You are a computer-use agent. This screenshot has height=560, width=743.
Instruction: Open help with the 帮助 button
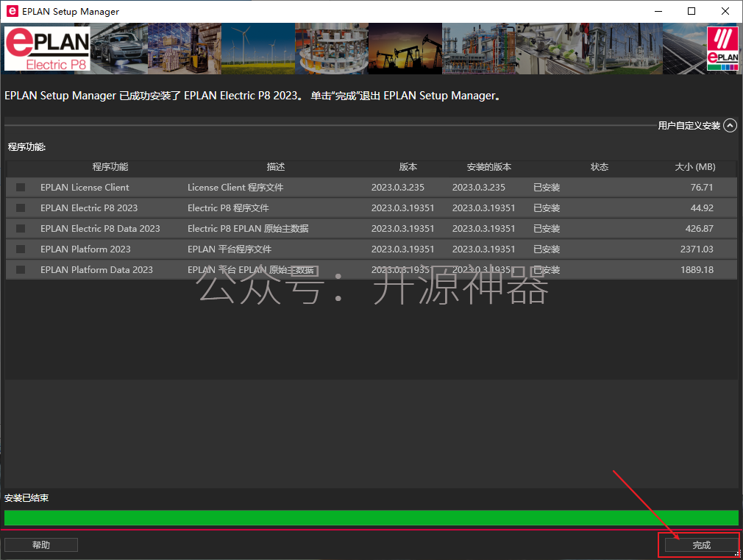click(x=41, y=545)
